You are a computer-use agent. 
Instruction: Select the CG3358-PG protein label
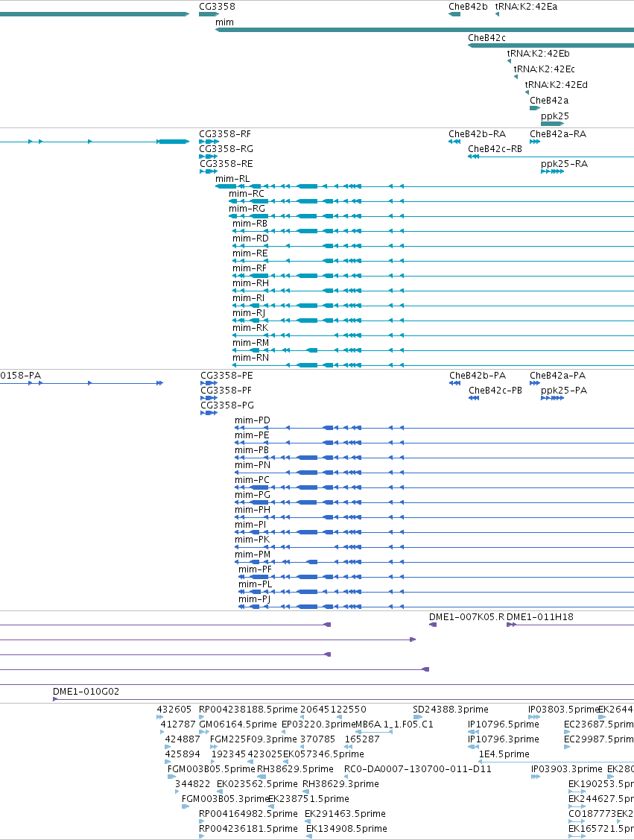227,405
